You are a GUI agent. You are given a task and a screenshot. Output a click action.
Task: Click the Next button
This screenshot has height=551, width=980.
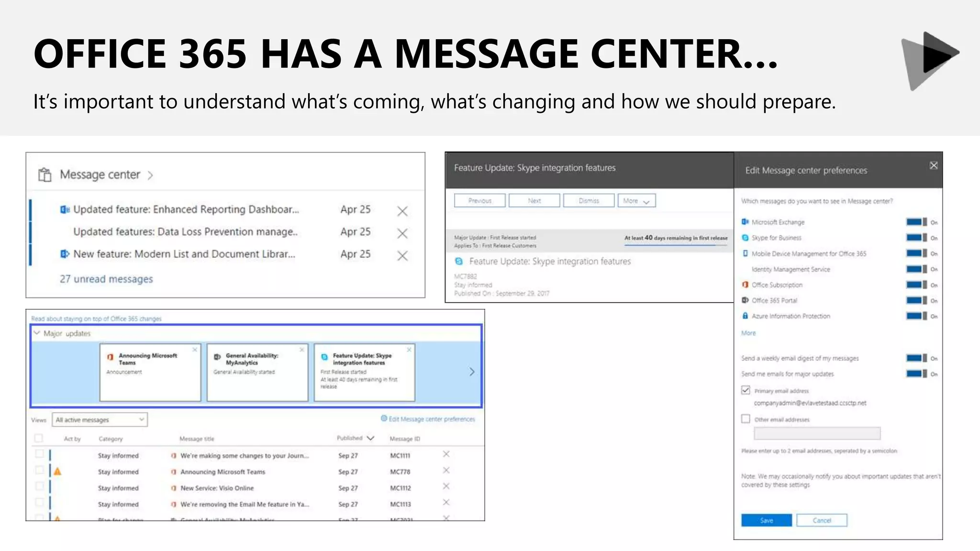[x=535, y=200]
